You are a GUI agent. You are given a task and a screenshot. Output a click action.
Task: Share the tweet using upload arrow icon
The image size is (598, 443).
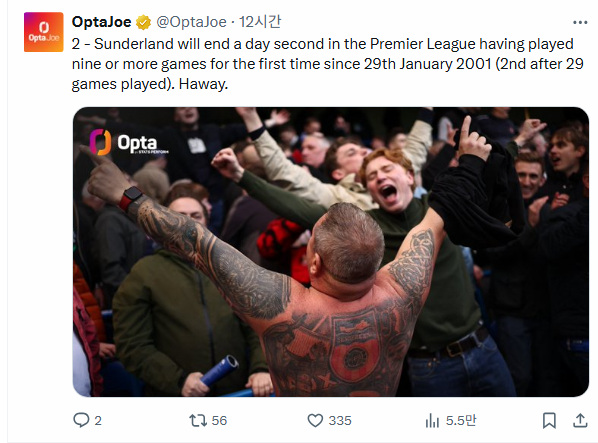[580, 420]
